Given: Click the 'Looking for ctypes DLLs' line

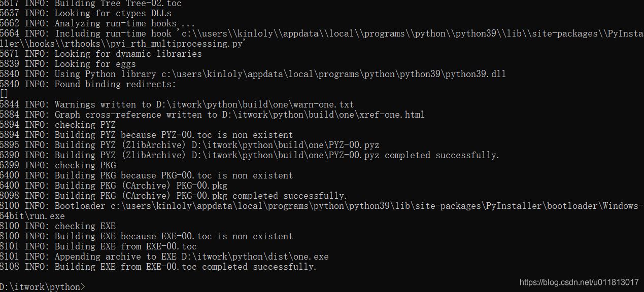Looking at the screenshot, I should (113, 13).
